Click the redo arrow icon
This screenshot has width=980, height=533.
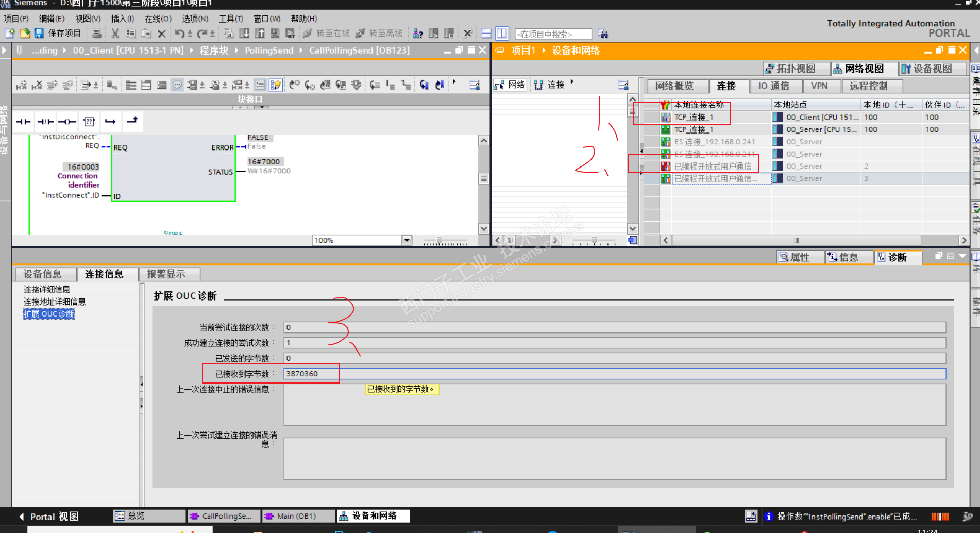tap(201, 34)
